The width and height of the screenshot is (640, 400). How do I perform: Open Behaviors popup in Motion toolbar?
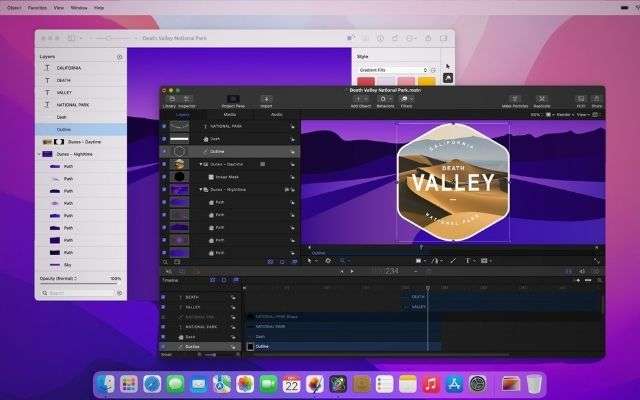click(x=385, y=99)
